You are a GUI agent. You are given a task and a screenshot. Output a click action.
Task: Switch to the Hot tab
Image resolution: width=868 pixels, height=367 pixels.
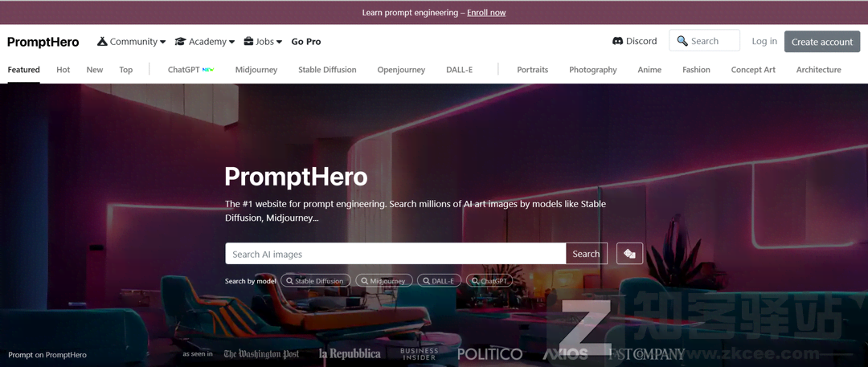[x=63, y=70]
